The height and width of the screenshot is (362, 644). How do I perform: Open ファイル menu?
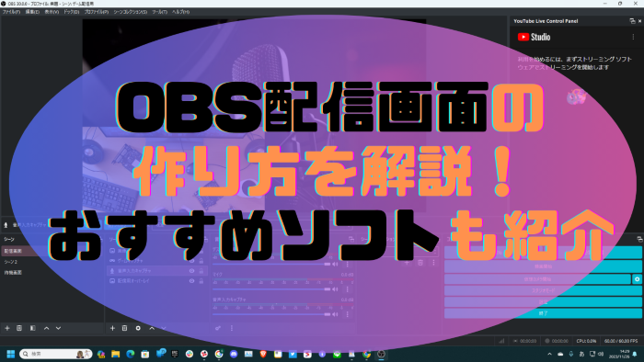pos(11,12)
